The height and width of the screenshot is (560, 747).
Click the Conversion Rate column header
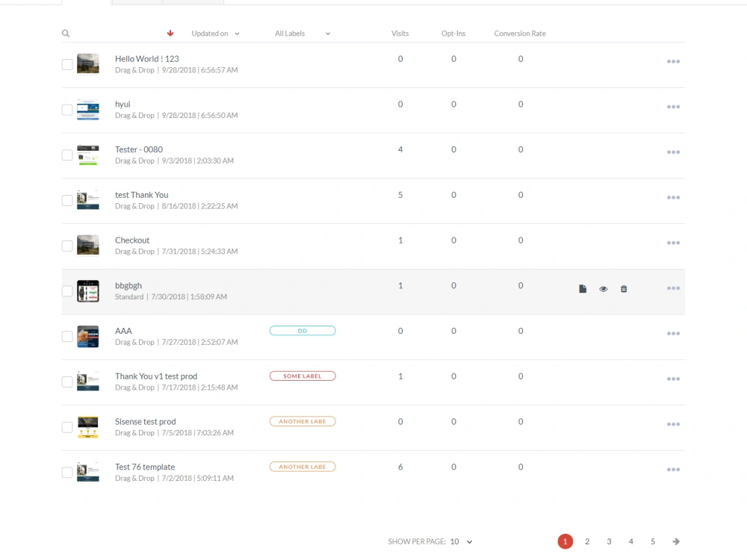click(520, 34)
